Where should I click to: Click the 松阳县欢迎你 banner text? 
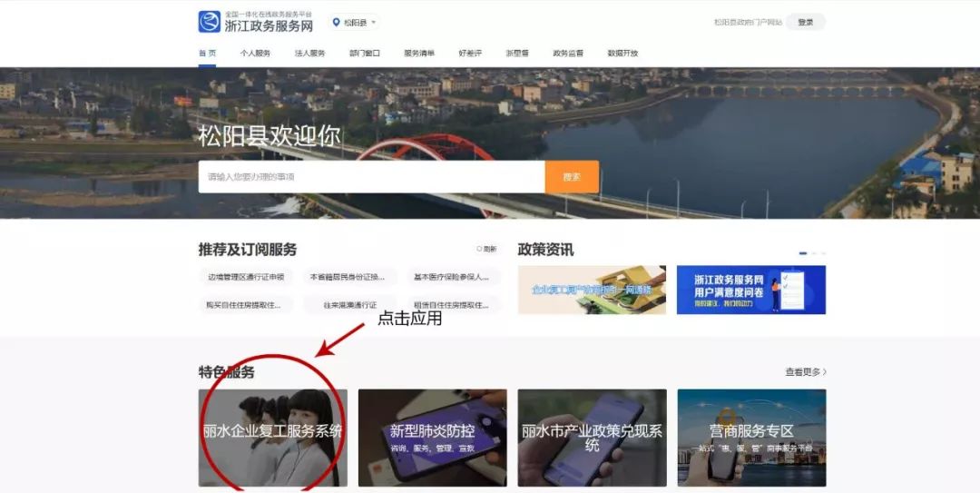coord(269,136)
